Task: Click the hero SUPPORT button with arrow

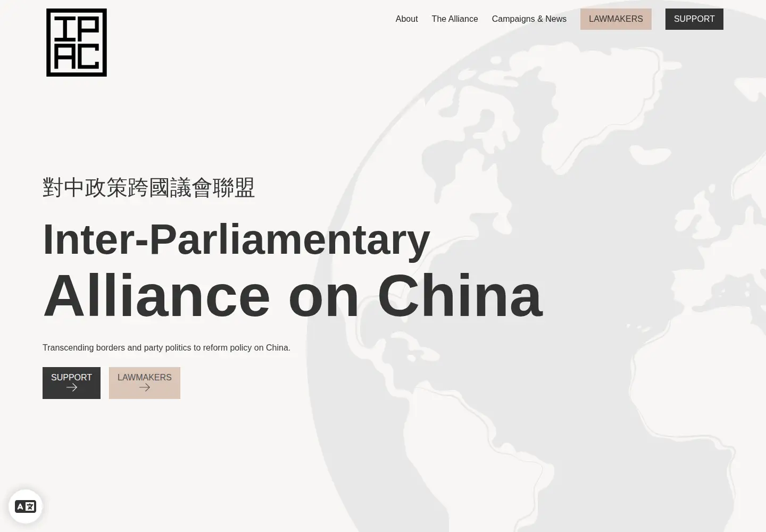Action: click(71, 383)
